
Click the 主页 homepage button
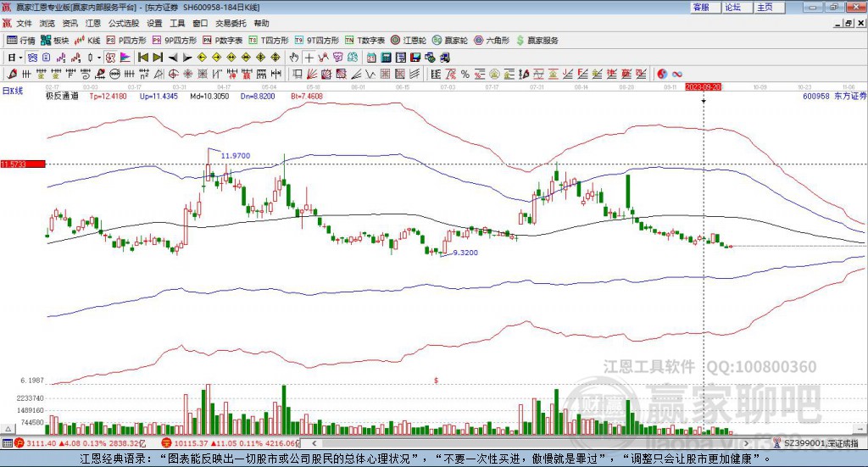[769, 7]
